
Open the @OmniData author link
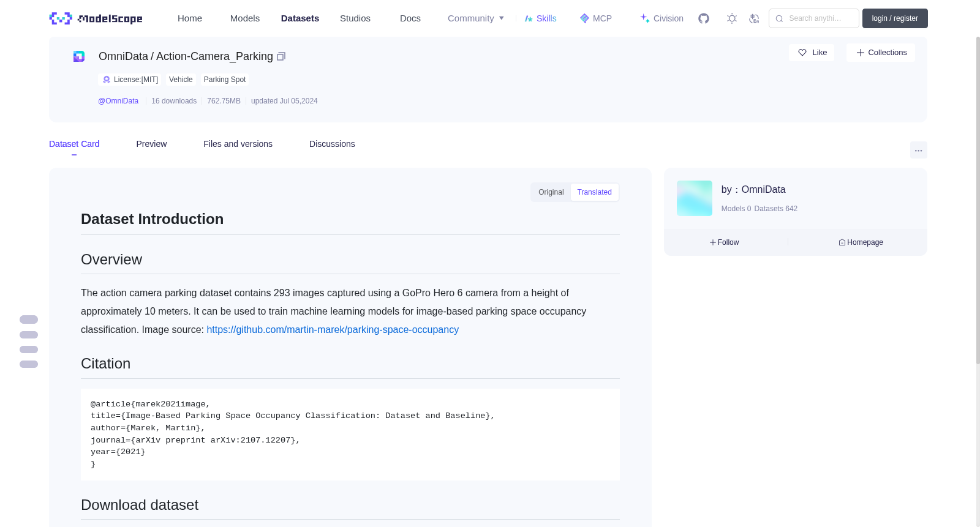[x=118, y=101]
